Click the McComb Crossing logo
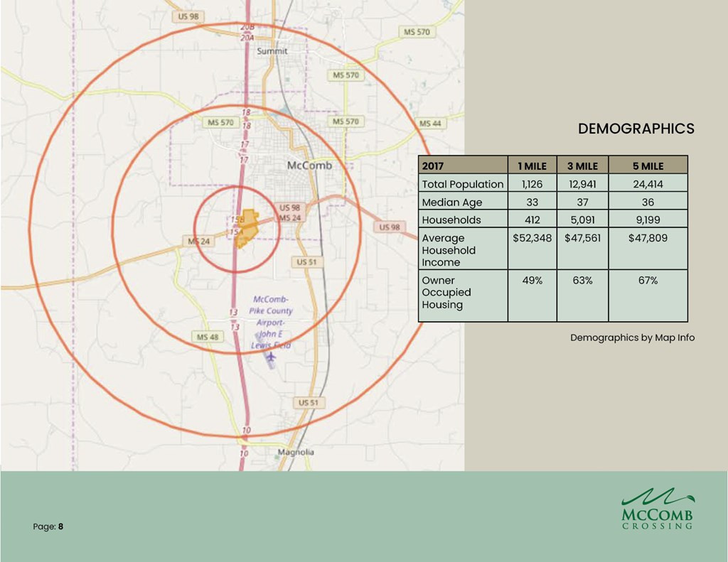728x562 pixels. pos(657,509)
